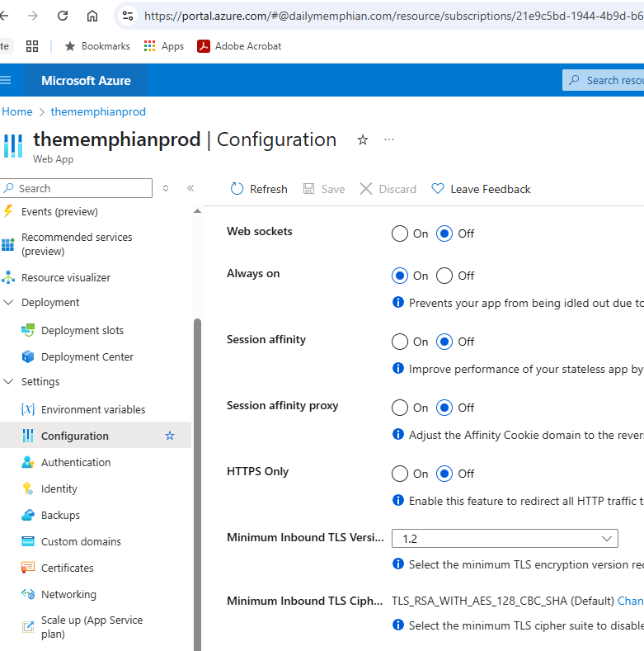Select Always on On option
Viewport: 644px width, 651px height.
(400, 276)
